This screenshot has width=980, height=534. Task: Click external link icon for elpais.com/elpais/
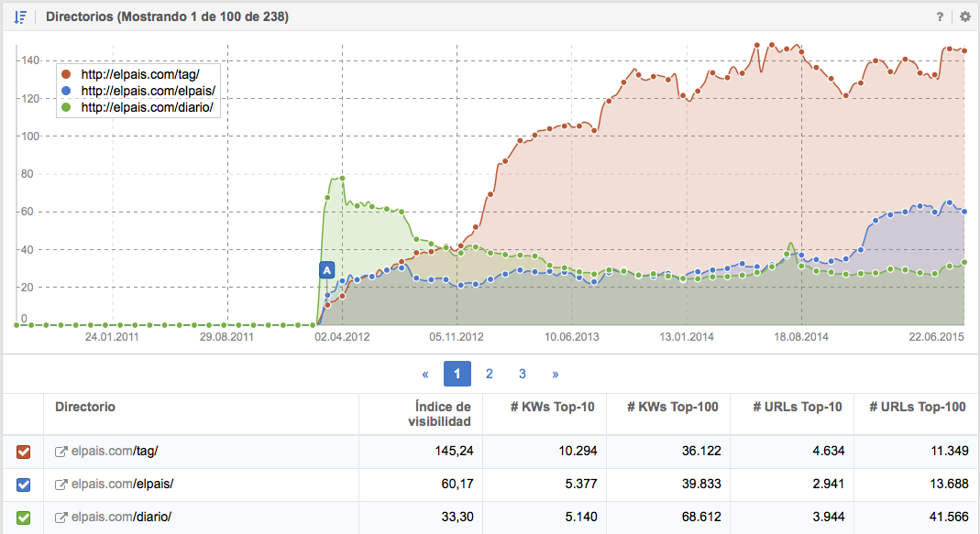point(61,485)
